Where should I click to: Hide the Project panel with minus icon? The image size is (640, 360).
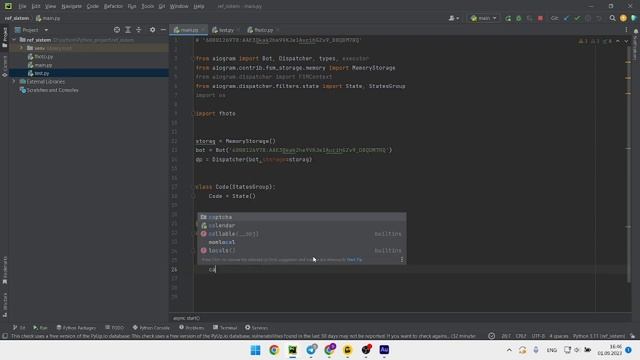click(163, 30)
